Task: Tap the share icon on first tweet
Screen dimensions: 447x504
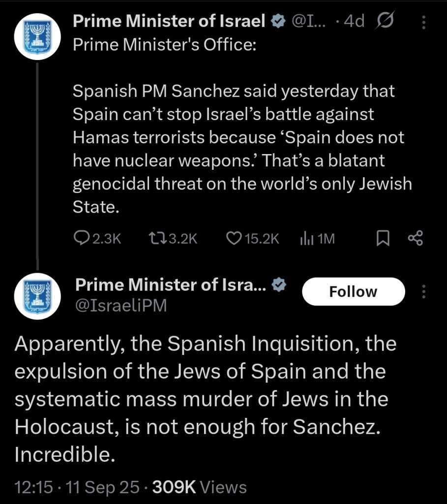Action: 415,239
